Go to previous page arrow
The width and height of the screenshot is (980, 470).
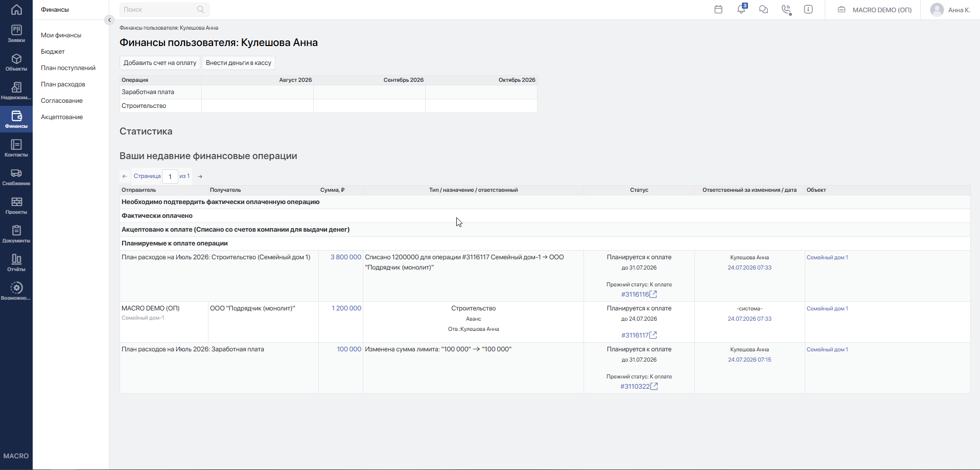pyautogui.click(x=125, y=176)
